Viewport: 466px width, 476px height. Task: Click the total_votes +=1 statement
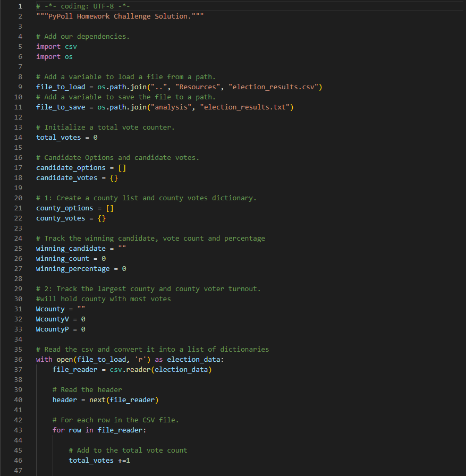(99, 461)
